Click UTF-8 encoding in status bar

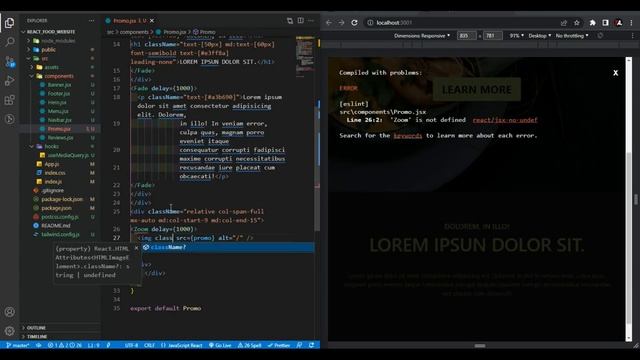coord(131,345)
